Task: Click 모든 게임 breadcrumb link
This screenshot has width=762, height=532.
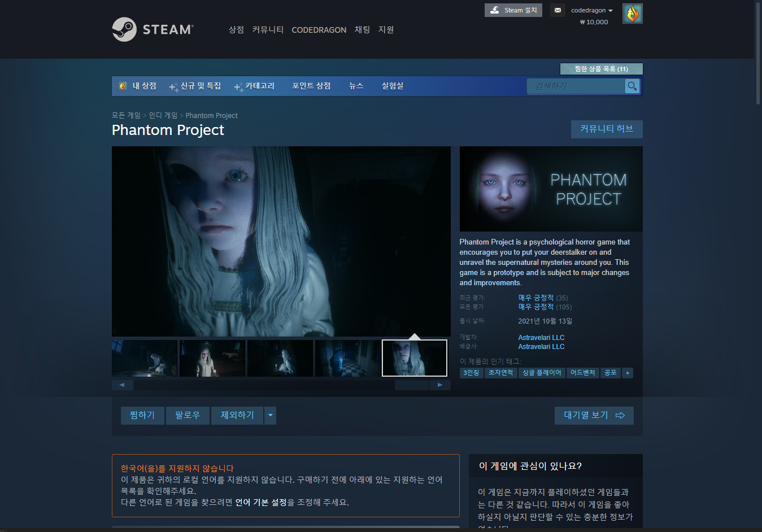Action: (x=126, y=115)
